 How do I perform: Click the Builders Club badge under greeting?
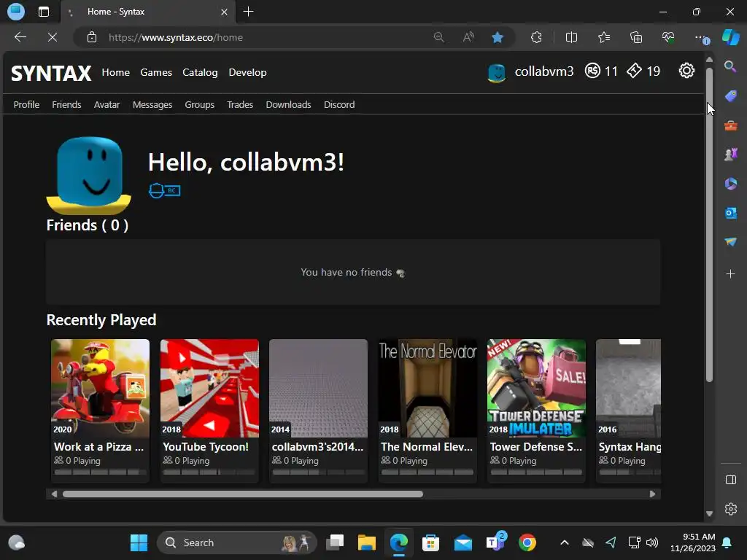tap(164, 190)
